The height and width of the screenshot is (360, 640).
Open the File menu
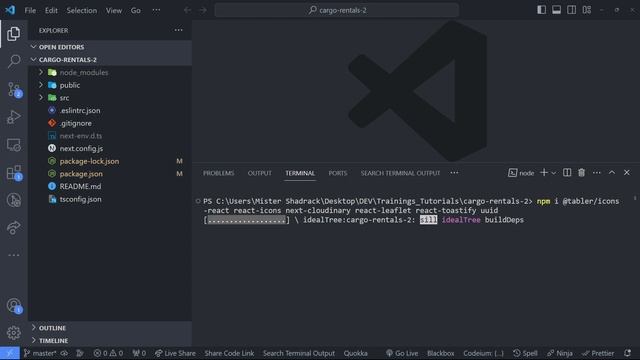coord(30,10)
